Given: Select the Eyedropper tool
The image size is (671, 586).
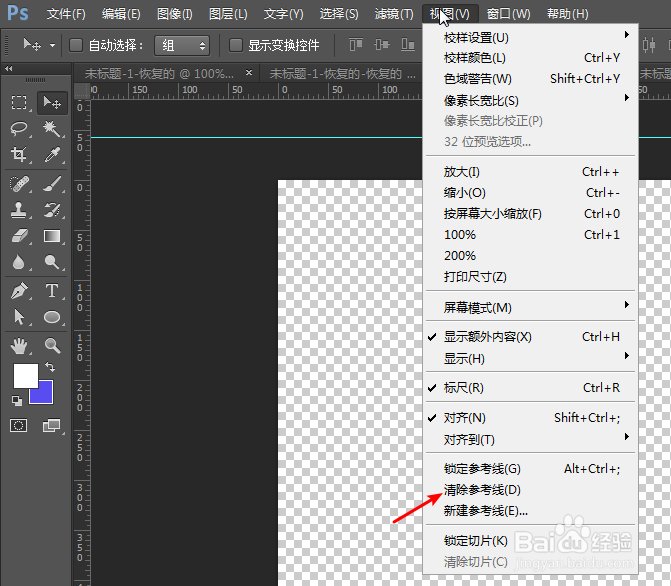Looking at the screenshot, I should point(52,154).
